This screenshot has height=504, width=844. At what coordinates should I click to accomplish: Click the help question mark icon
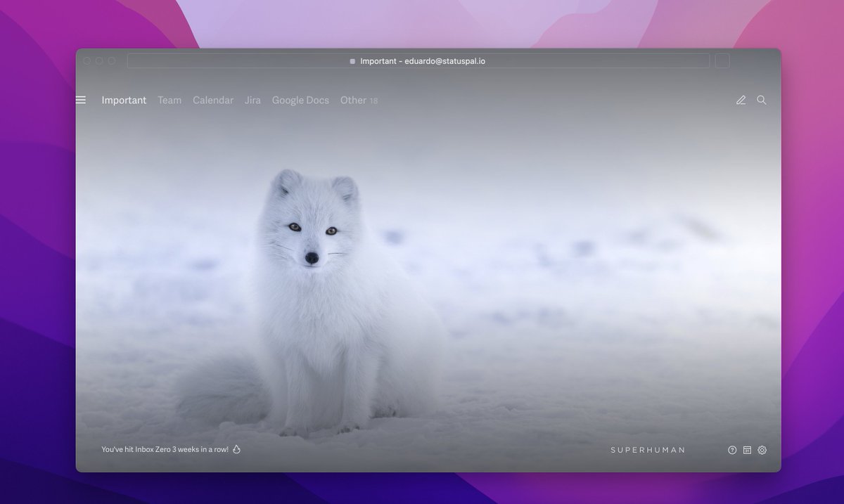731,450
